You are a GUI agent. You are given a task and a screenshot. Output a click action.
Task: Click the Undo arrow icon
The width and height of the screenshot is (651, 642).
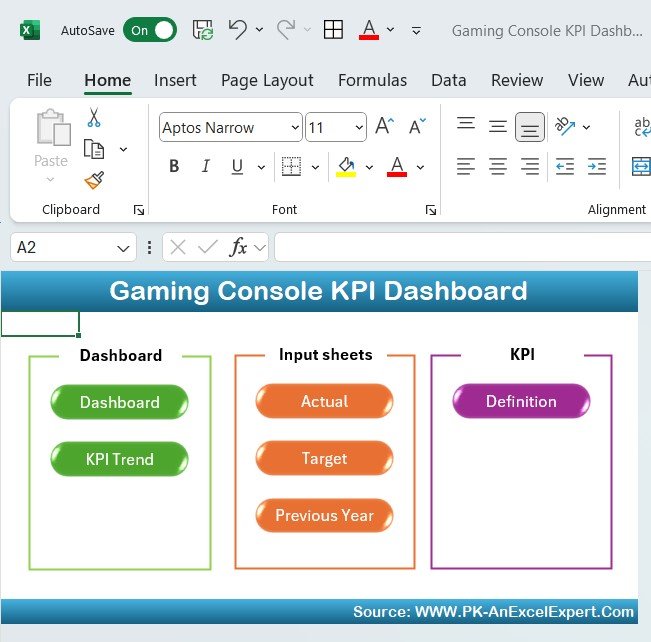pyautogui.click(x=237, y=30)
